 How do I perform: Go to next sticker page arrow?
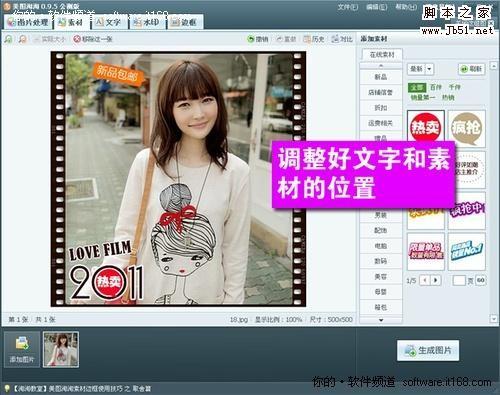435,280
